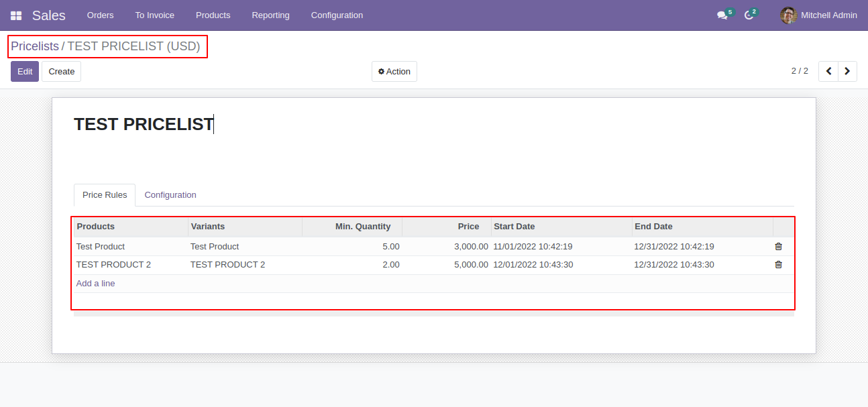Open the Orders menu
Screen dimensions: 868x407
(x=100, y=15)
